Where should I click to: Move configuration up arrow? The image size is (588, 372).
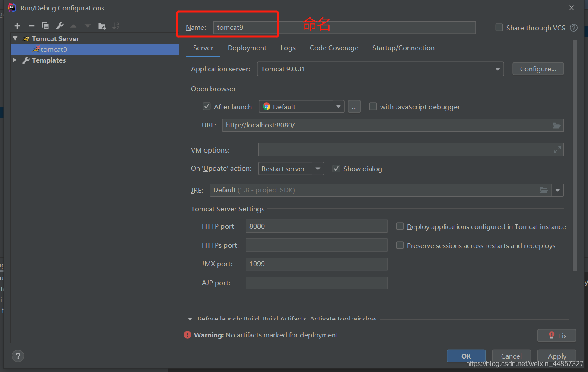point(73,26)
